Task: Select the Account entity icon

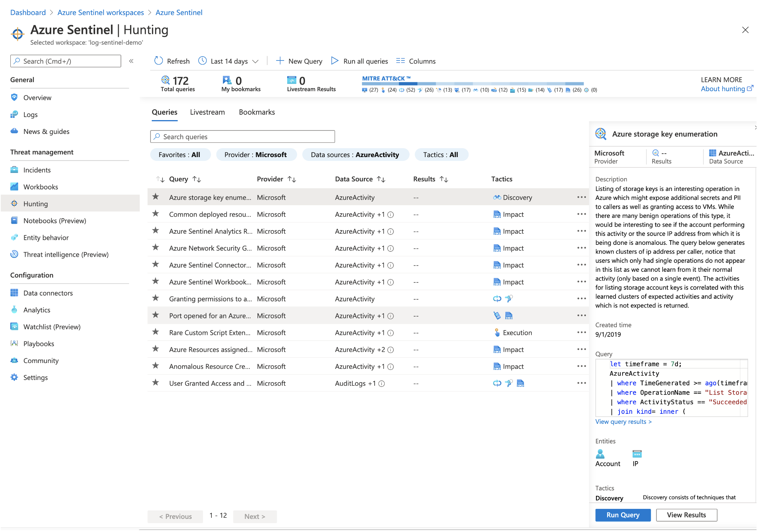Action: (600, 454)
